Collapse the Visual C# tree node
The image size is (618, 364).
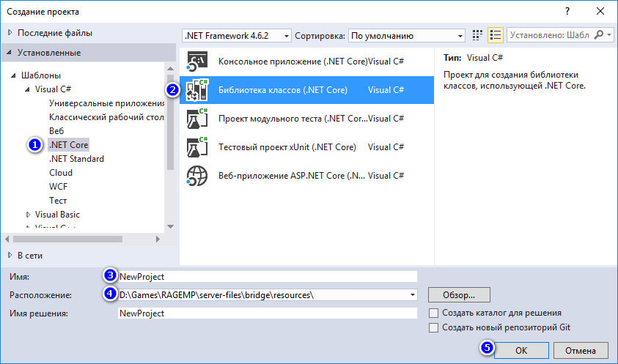pos(28,89)
